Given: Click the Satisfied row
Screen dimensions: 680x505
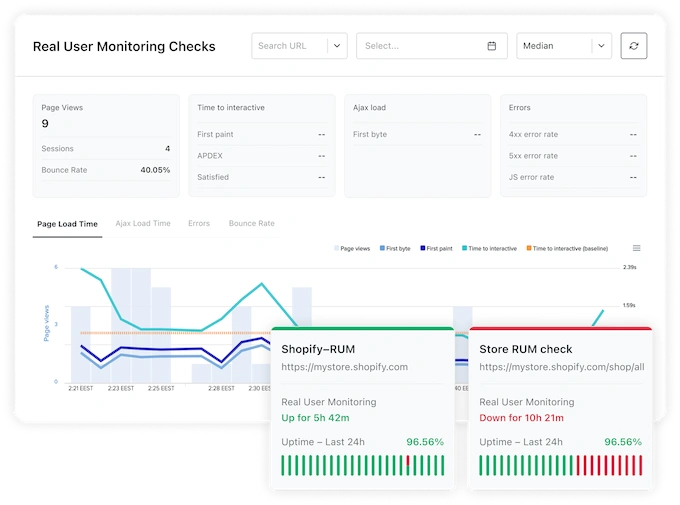Looking at the screenshot, I should click(x=261, y=177).
